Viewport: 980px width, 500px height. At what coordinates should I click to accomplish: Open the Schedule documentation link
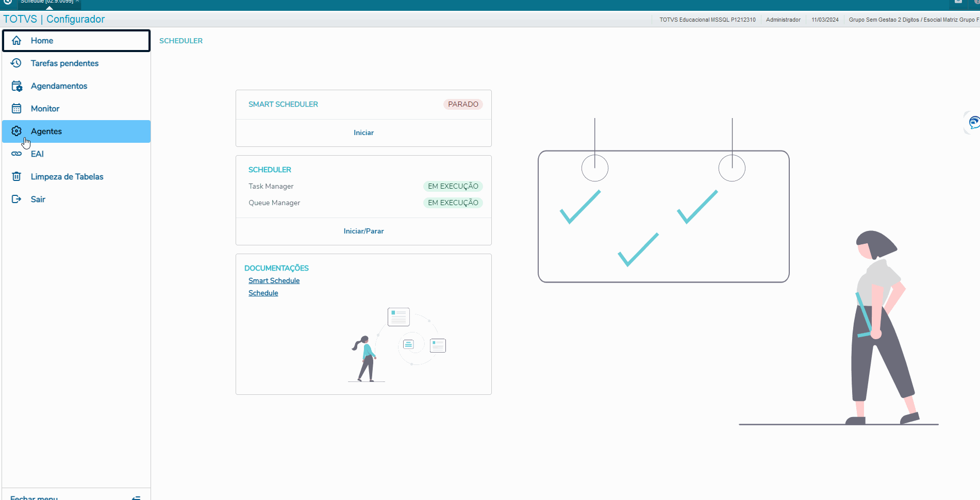[x=263, y=293]
